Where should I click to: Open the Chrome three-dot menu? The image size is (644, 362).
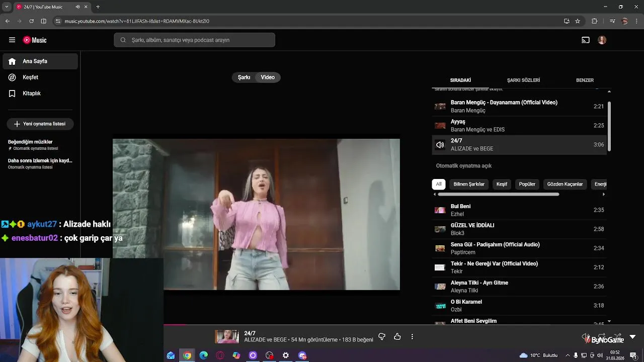(636, 21)
